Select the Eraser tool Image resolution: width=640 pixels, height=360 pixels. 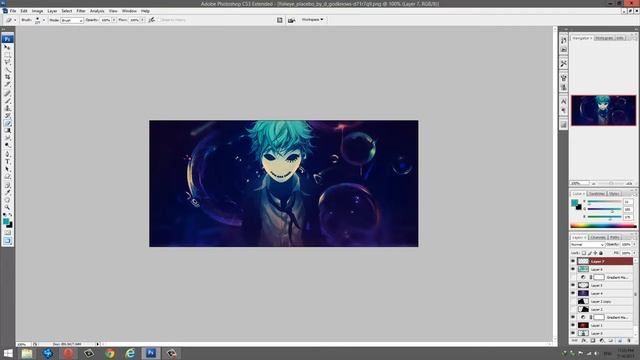coord(7,123)
